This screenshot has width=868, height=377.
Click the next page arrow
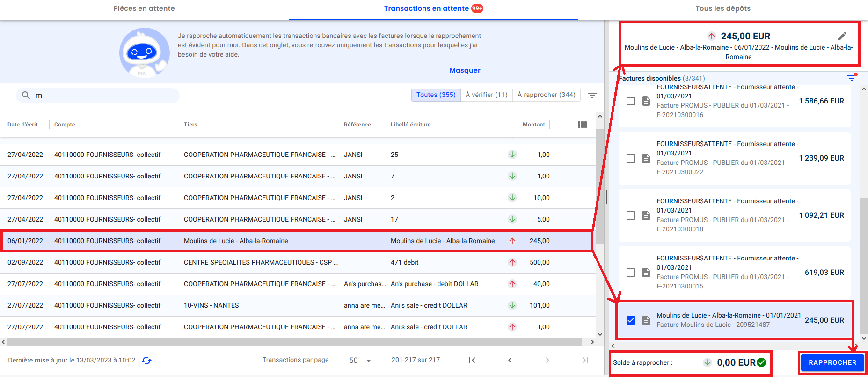click(547, 360)
